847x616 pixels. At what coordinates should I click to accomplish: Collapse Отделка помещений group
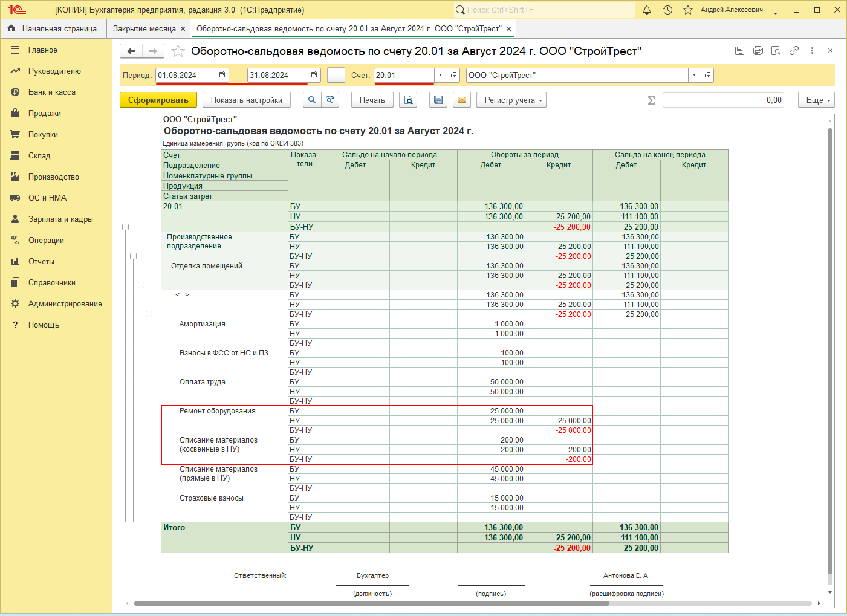141,285
